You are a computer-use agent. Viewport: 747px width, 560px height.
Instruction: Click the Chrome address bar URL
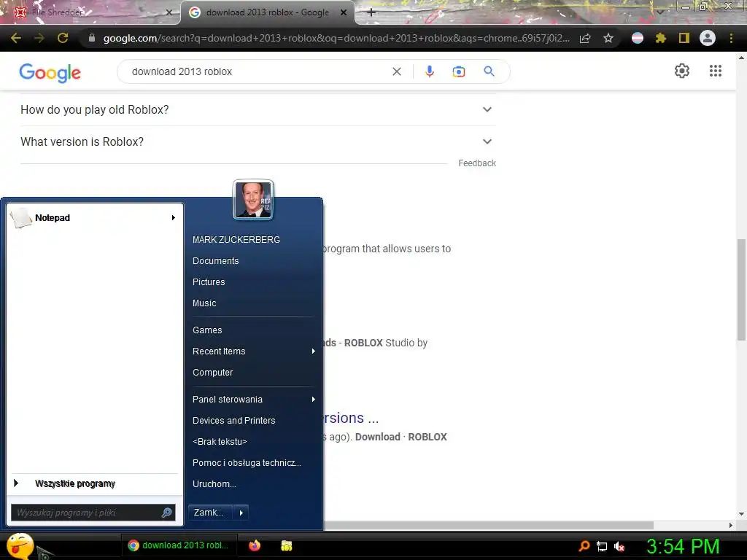tap(336, 38)
